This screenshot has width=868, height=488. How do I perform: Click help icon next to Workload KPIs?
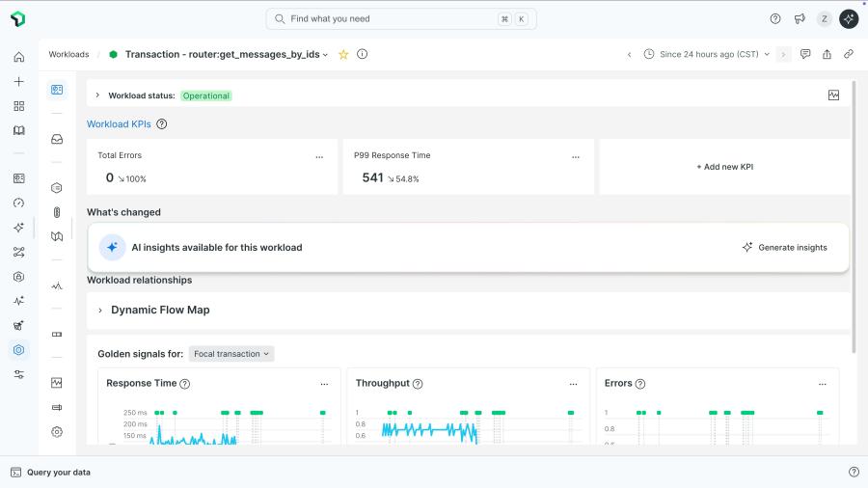[x=162, y=124]
